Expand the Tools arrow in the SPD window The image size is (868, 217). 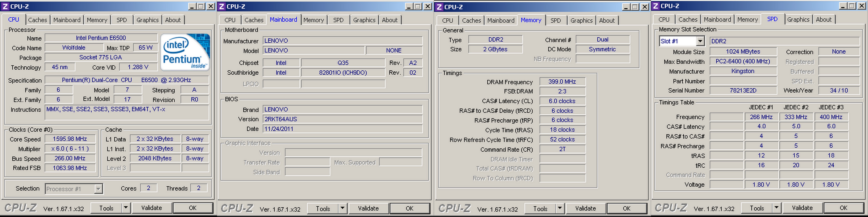[776, 208]
